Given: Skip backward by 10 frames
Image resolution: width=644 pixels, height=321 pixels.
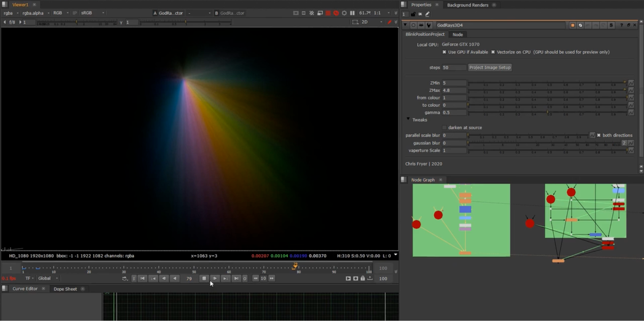Looking at the screenshot, I should [x=256, y=278].
